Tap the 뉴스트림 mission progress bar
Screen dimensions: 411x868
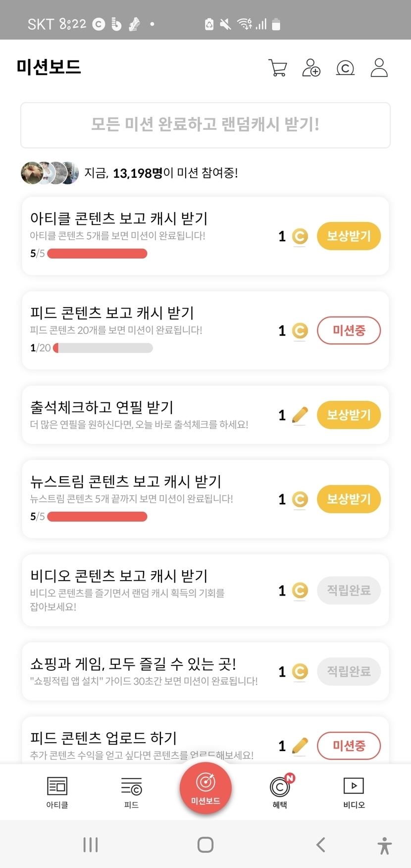97,517
